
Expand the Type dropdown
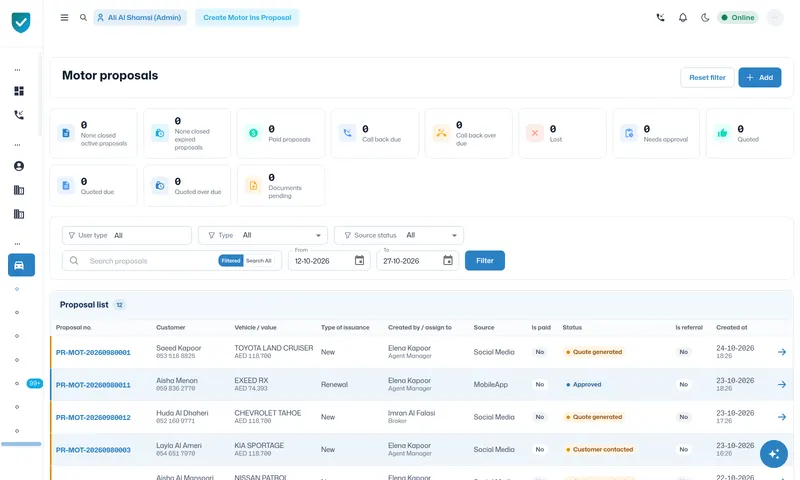click(x=263, y=235)
